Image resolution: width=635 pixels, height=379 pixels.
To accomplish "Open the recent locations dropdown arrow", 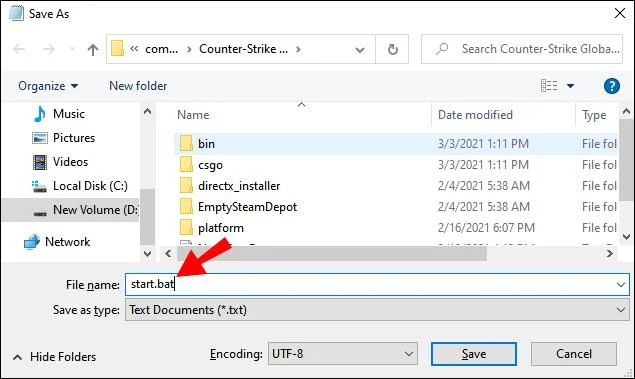I will pos(72,49).
